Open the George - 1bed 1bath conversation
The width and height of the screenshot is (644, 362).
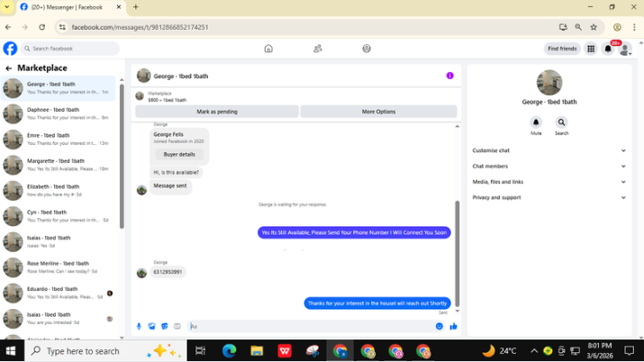point(59,88)
